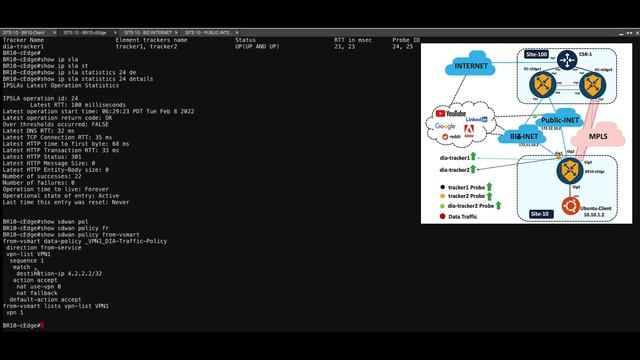Screen dimensions: 640x360
Task: Click red Data Traffic legend dot
Action: 442,216
